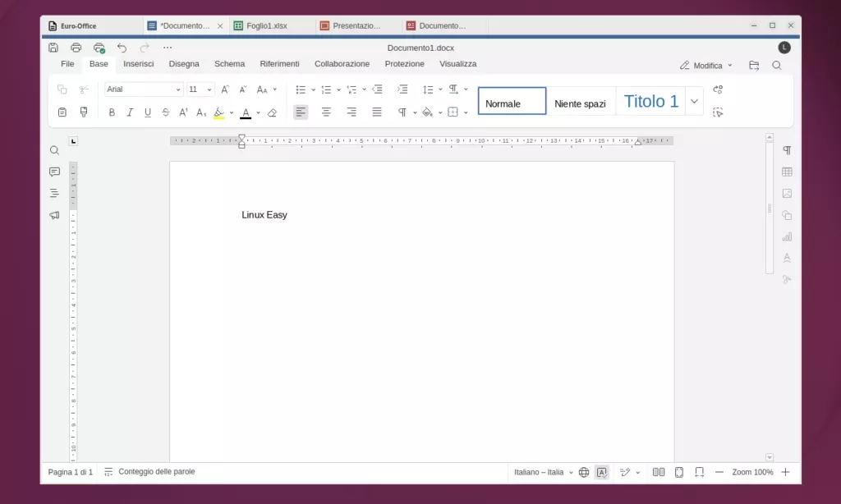Apply subscript formatting
The height and width of the screenshot is (504, 841).
tap(201, 112)
